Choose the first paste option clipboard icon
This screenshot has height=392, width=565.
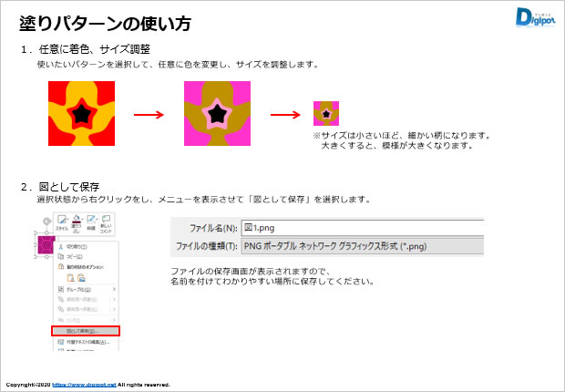tap(69, 277)
